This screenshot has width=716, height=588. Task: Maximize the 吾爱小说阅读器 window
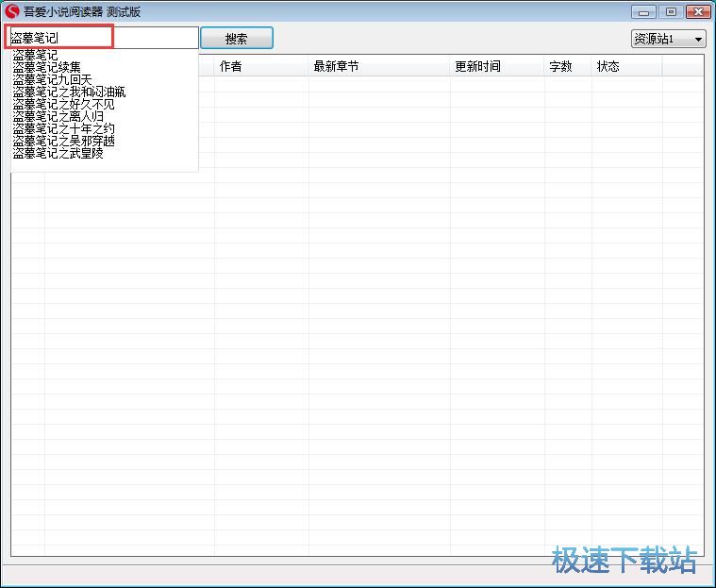(671, 12)
